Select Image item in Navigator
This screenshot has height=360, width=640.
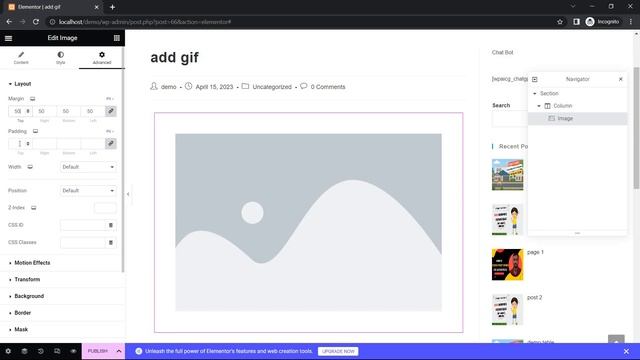coord(578,118)
